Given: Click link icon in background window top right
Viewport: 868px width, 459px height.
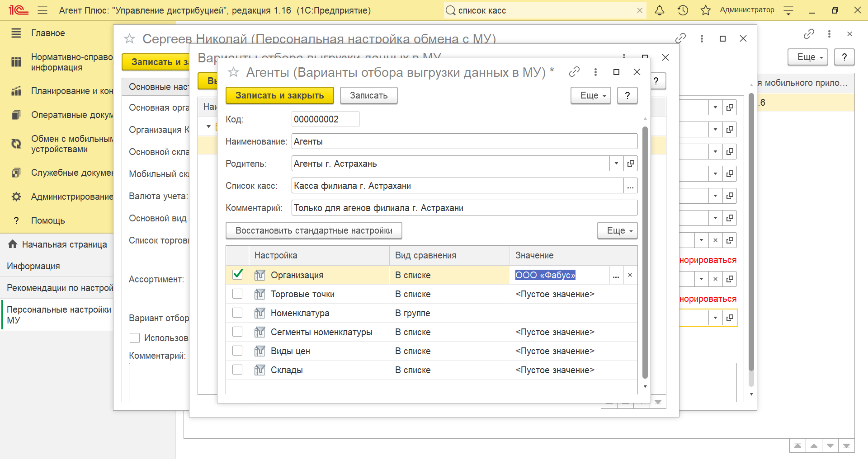Looking at the screenshot, I should coord(809,34).
